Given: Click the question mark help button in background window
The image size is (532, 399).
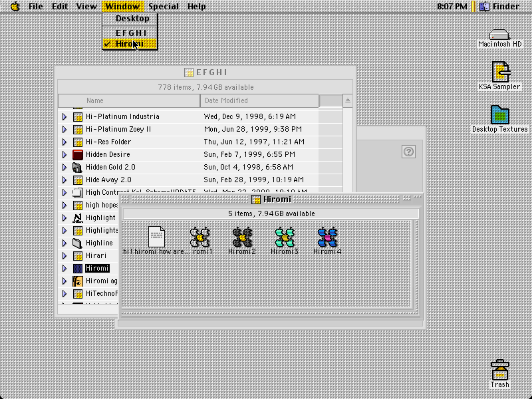Looking at the screenshot, I should pyautogui.click(x=408, y=152).
